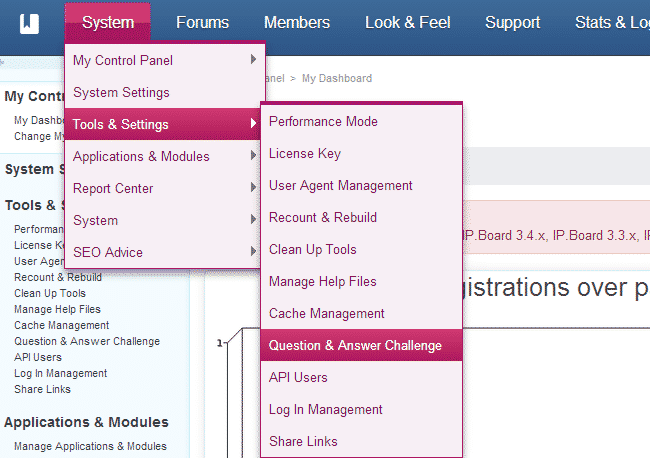Click My Dashboard breadcrumb link

(x=337, y=78)
